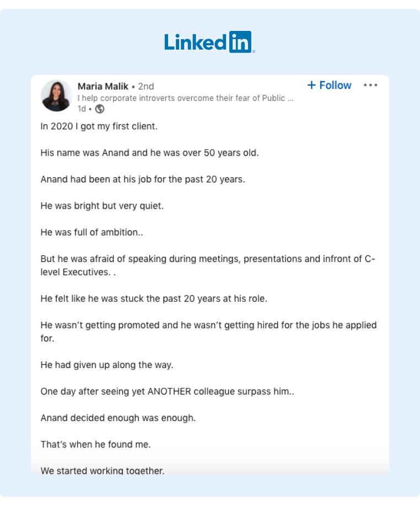Open Maria Malik's profile picture

pos(57,96)
